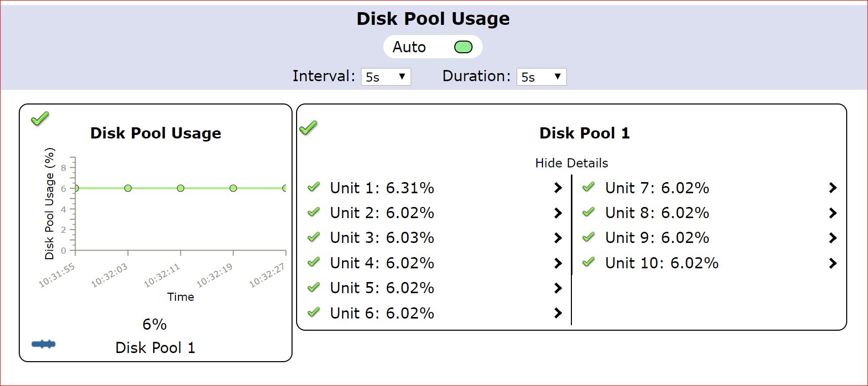This screenshot has width=868, height=386.
Task: Click Hide Details link
Action: 571,163
